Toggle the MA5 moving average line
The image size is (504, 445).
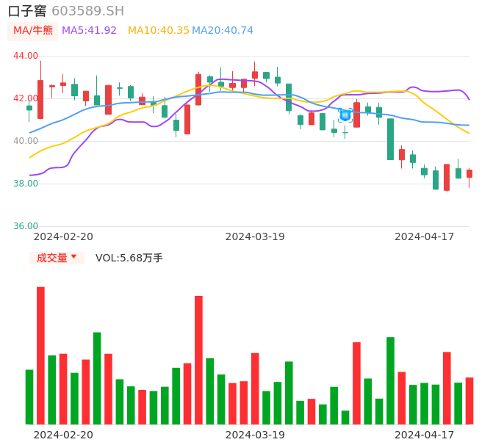[89, 31]
